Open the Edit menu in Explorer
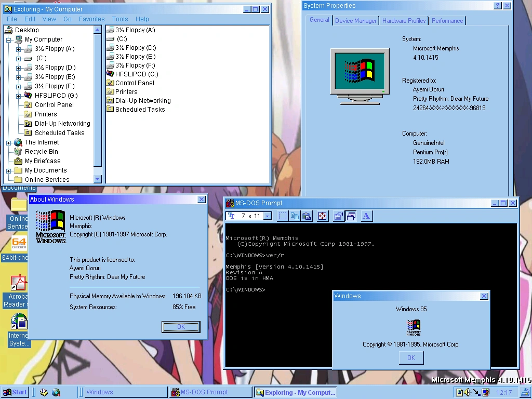The width and height of the screenshot is (532, 399). [x=30, y=19]
